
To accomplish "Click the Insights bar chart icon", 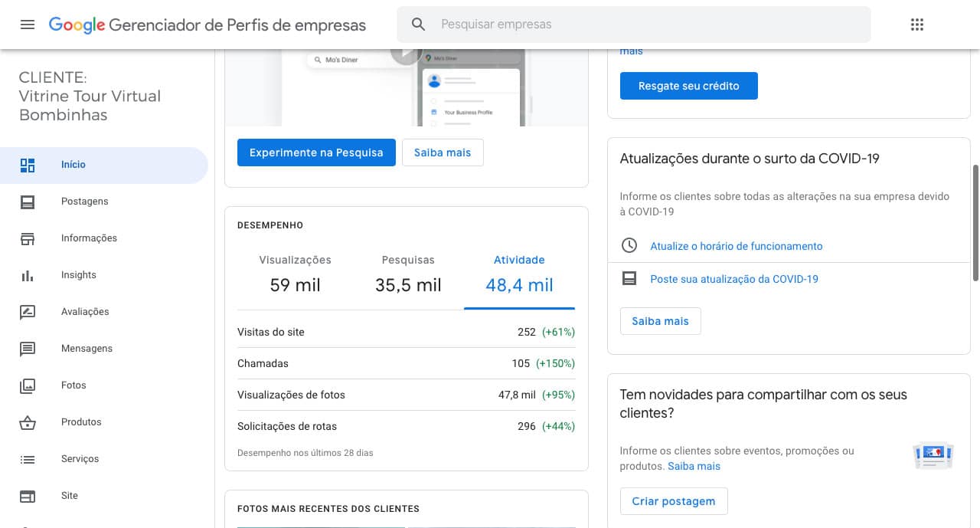I will tap(28, 275).
